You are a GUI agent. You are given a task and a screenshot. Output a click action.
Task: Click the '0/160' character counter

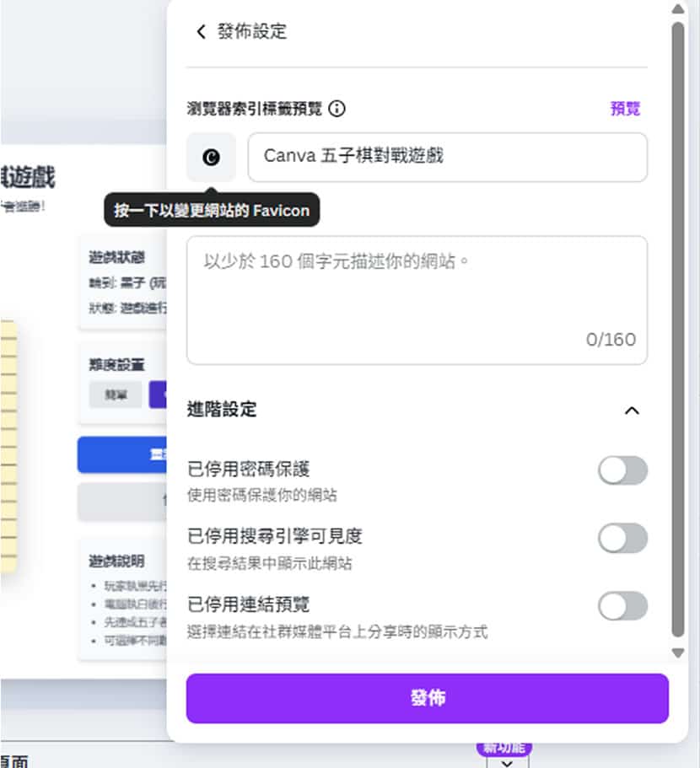611,340
